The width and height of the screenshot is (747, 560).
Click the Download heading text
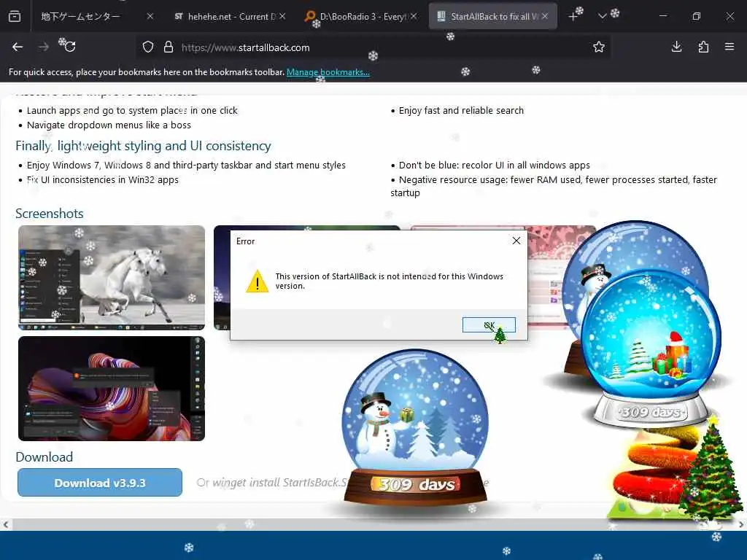pos(44,456)
